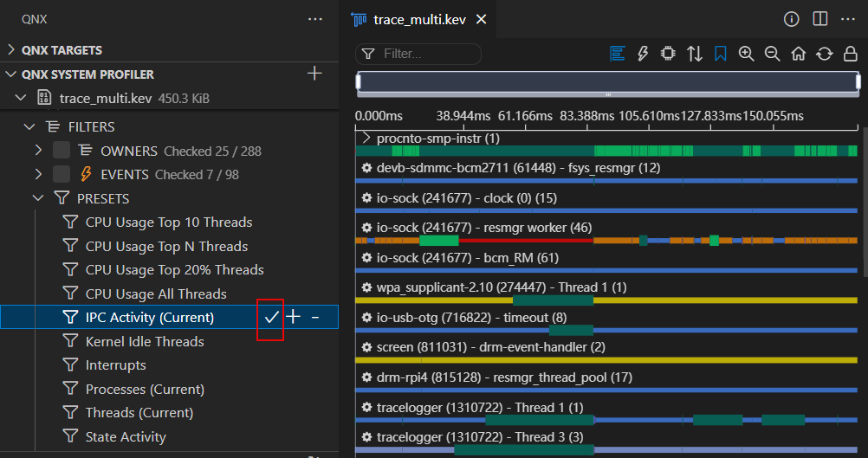Toggle the lock icon in timeline toolbar
Viewport: 868px width, 458px height.
click(x=850, y=54)
